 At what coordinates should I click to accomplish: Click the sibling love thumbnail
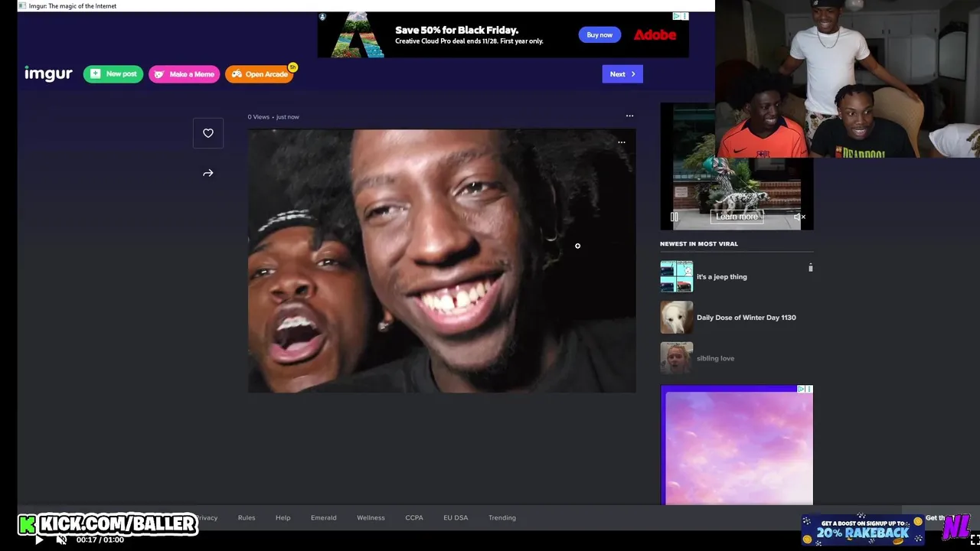(x=677, y=358)
